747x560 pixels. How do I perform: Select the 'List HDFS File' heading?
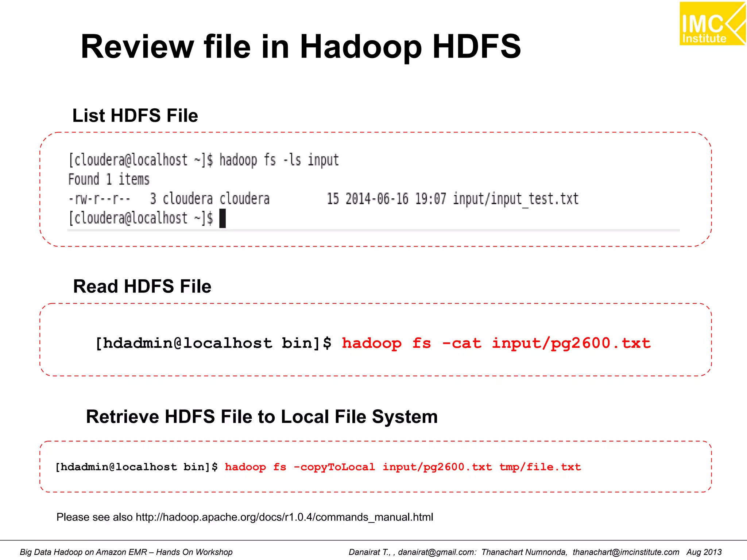(x=135, y=116)
